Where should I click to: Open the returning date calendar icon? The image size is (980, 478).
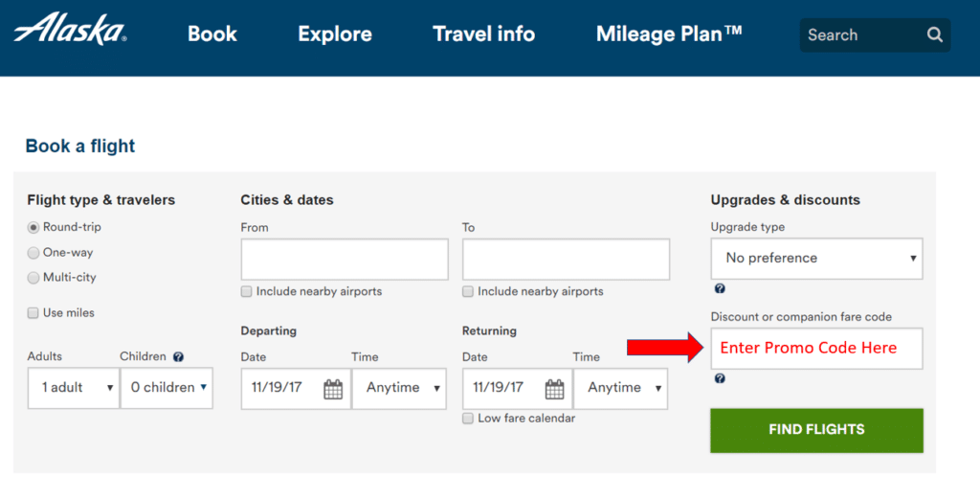[x=554, y=388]
